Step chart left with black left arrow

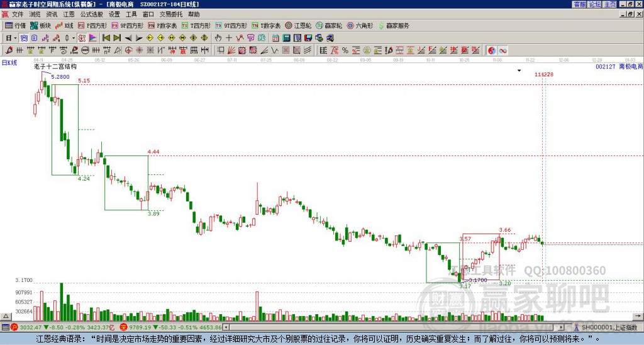click(128, 38)
